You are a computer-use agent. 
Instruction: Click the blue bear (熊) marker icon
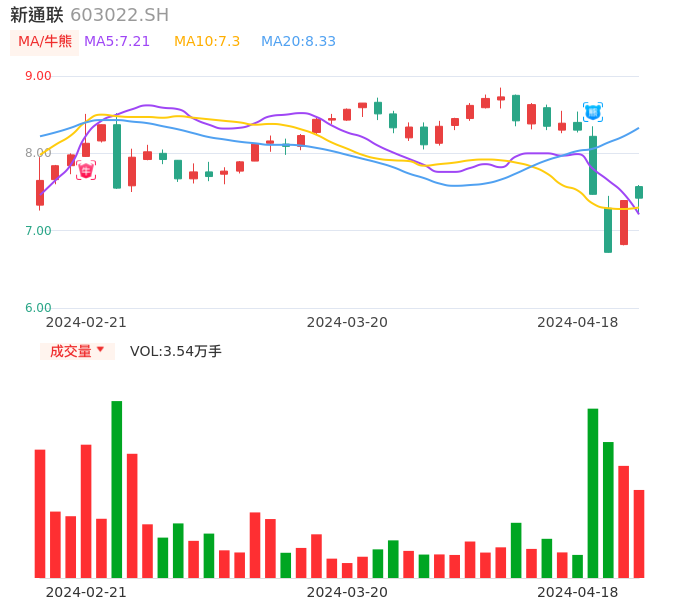coord(593,112)
